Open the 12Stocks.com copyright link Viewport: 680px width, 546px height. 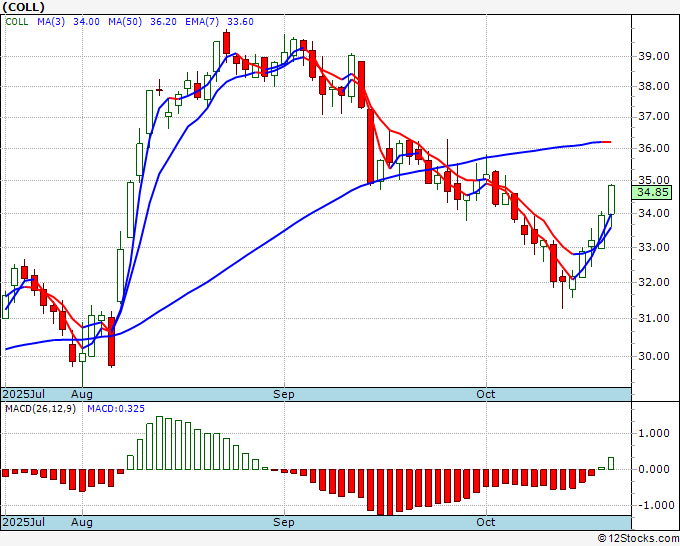(638, 539)
